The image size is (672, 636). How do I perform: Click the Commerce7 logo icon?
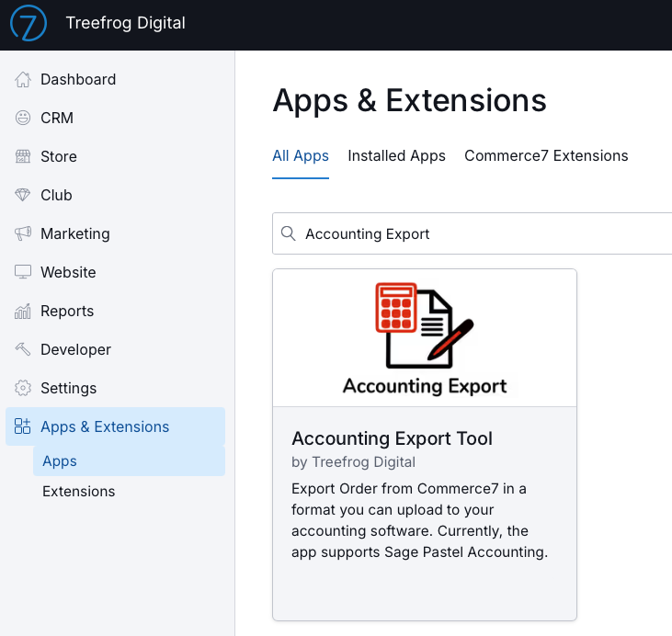[x=28, y=23]
